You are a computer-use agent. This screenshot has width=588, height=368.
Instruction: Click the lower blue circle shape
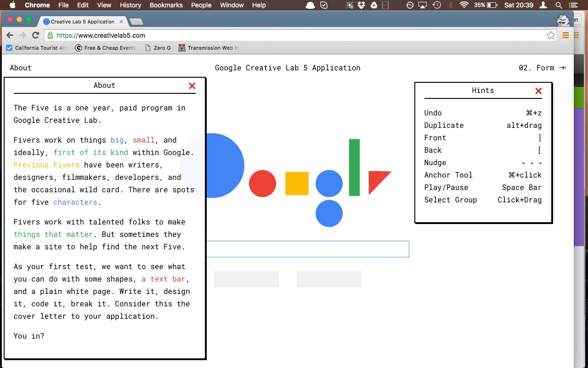click(329, 213)
